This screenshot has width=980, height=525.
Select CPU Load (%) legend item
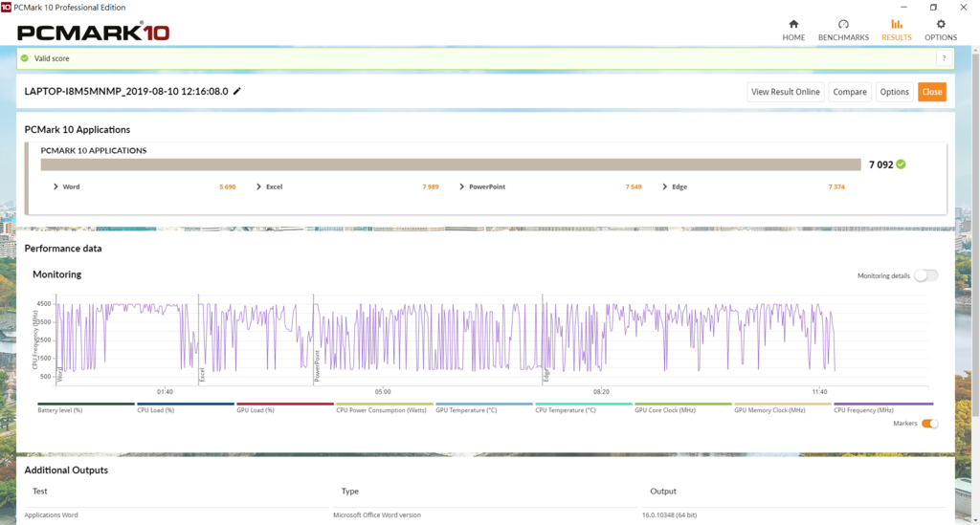click(185, 407)
